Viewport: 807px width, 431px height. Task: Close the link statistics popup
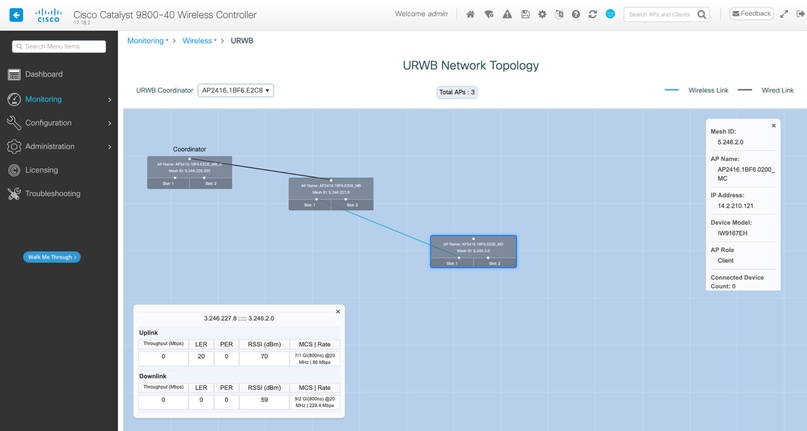click(x=338, y=312)
